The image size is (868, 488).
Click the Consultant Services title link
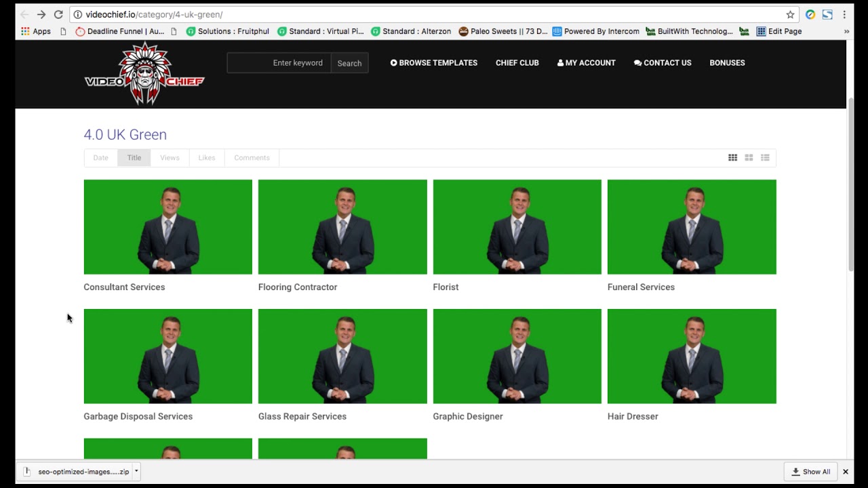point(124,287)
